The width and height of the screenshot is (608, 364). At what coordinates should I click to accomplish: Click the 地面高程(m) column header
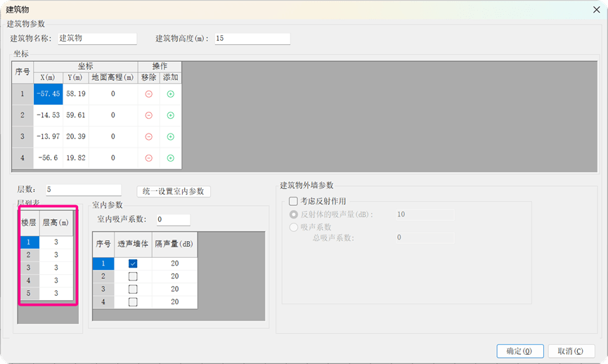[x=113, y=77]
